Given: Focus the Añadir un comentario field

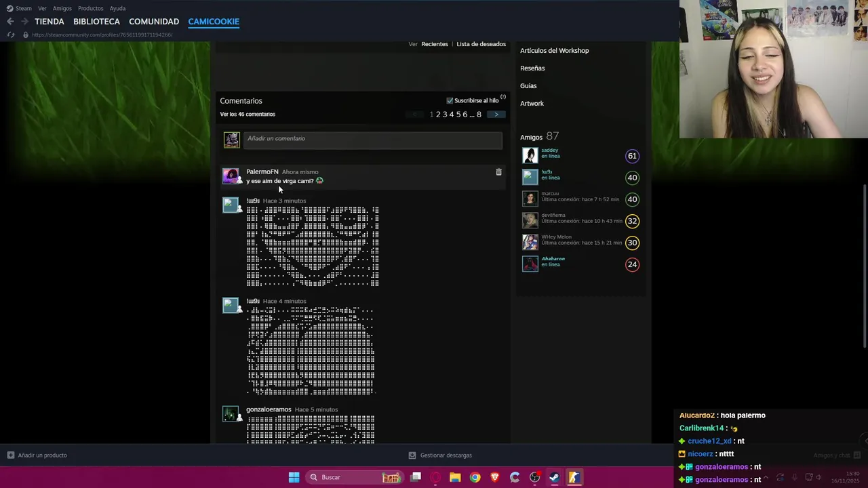Looking at the screenshot, I should [x=372, y=140].
